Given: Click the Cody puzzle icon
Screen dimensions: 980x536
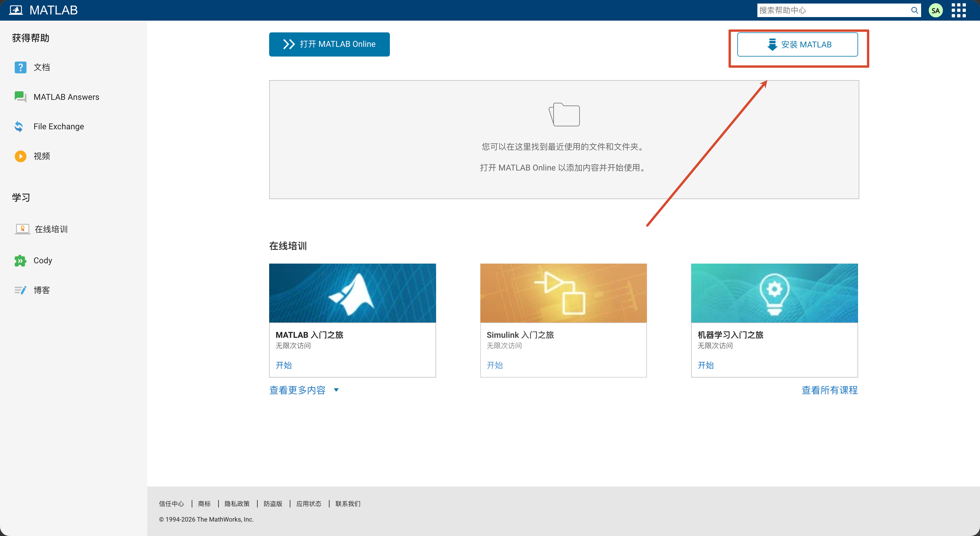Looking at the screenshot, I should tap(20, 261).
